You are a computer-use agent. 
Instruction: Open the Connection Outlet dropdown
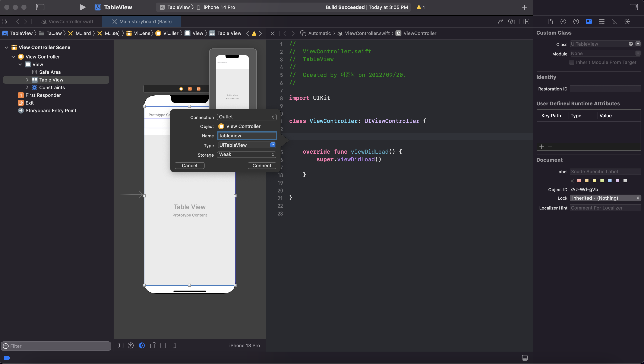tap(246, 117)
